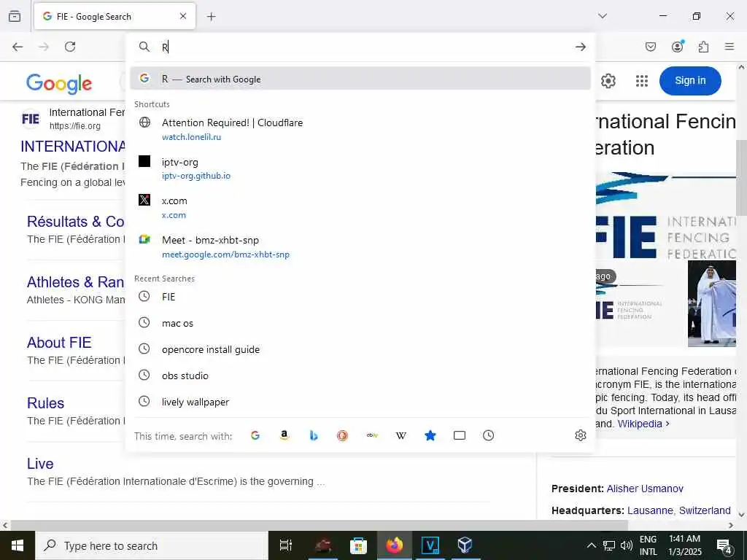This screenshot has width=747, height=560.
Task: Search this time with Wikipedia icon
Action: point(401,435)
